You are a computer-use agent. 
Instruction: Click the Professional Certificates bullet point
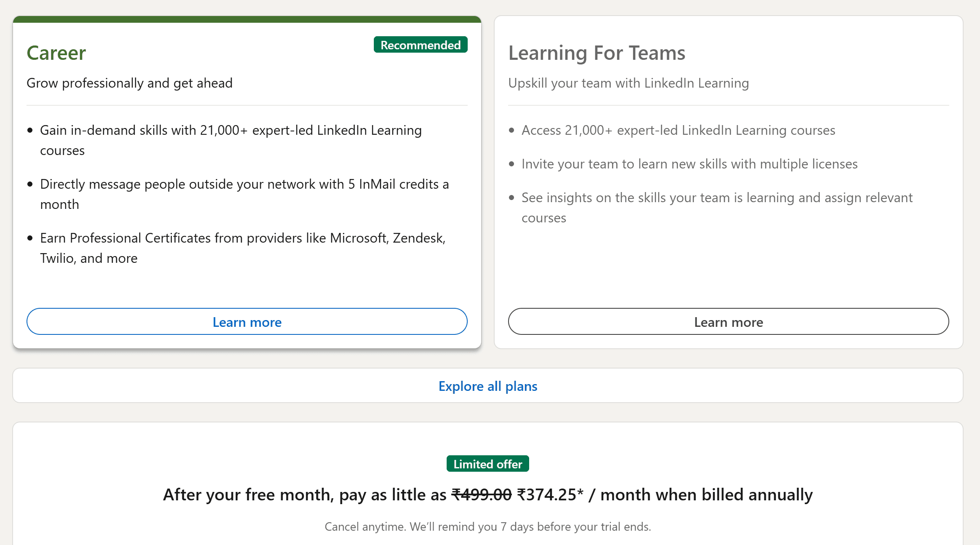pos(242,248)
